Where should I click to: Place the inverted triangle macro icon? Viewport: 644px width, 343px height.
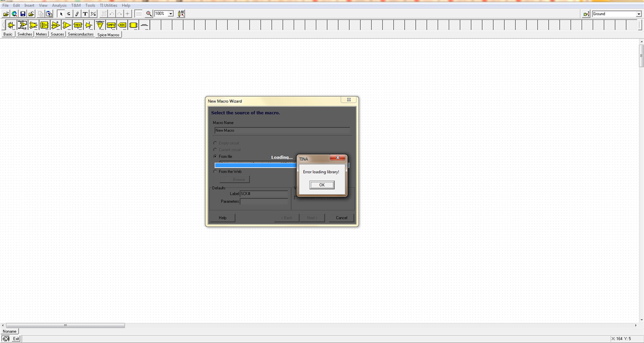[x=100, y=25]
